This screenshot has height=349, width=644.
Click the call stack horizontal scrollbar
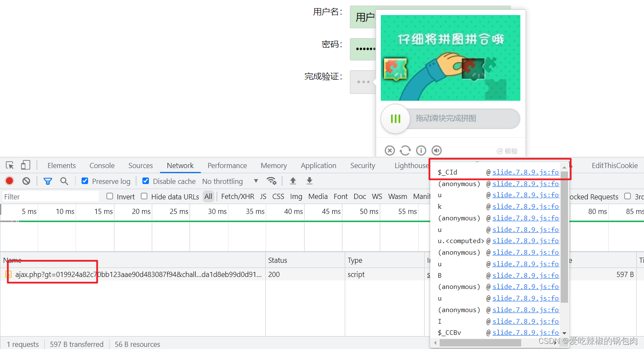480,343
